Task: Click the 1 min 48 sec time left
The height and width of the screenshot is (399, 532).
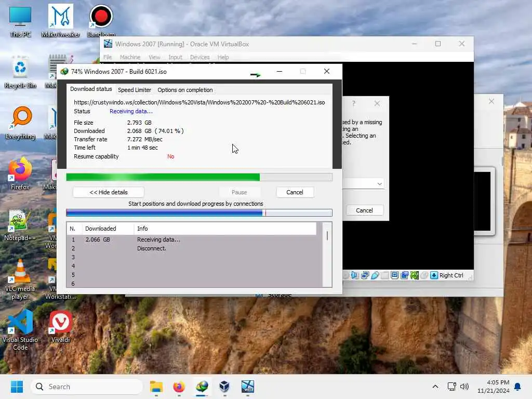Action: 142,148
